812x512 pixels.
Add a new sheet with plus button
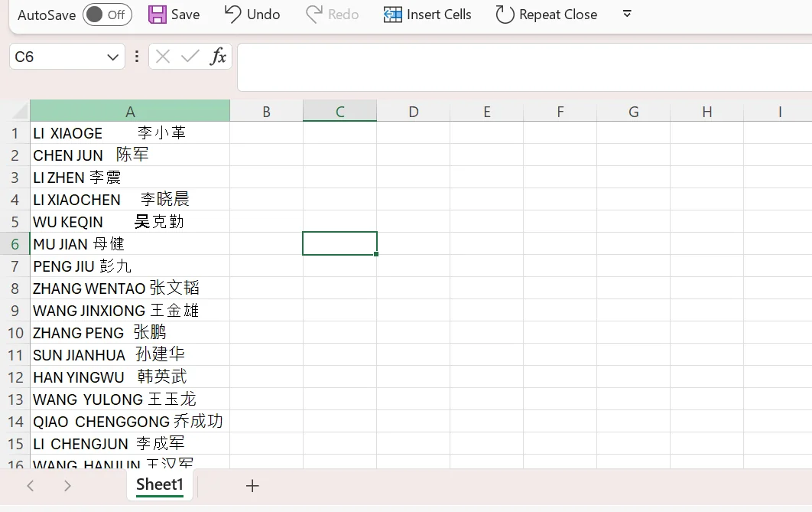[252, 485]
